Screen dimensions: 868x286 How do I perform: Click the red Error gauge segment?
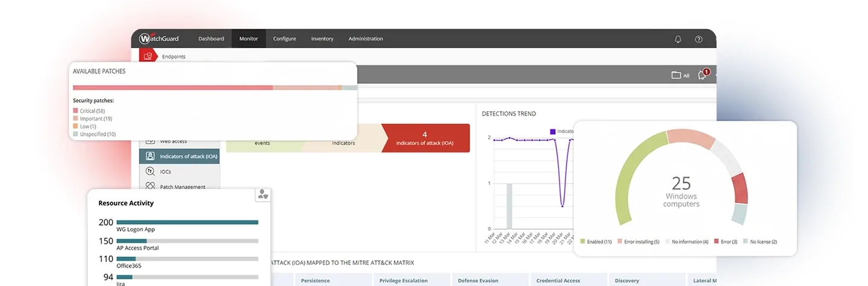pyautogui.click(x=739, y=188)
